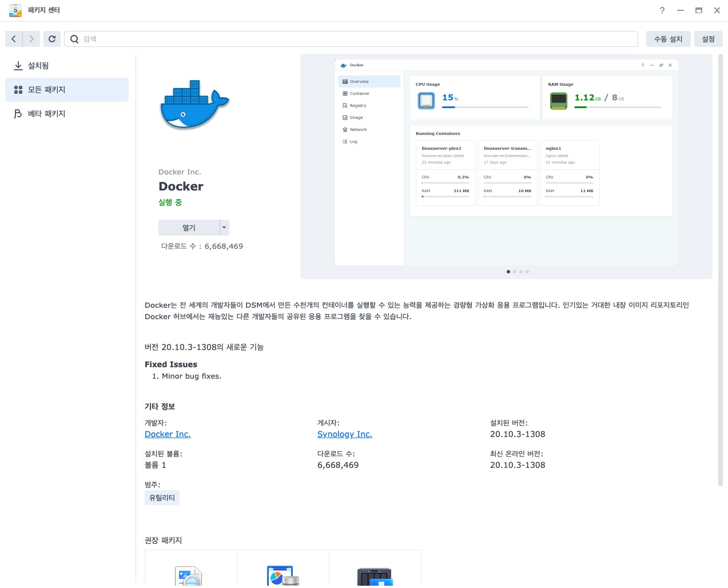Image resolution: width=728 pixels, height=588 pixels.
Task: Select 모든 패키지 in the sidebar
Action: point(67,90)
